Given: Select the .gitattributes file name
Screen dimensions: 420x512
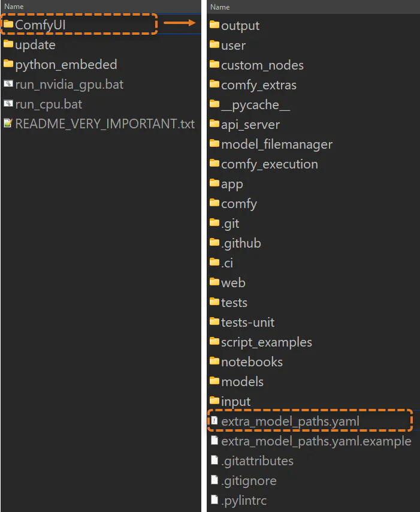Looking at the screenshot, I should [257, 461].
